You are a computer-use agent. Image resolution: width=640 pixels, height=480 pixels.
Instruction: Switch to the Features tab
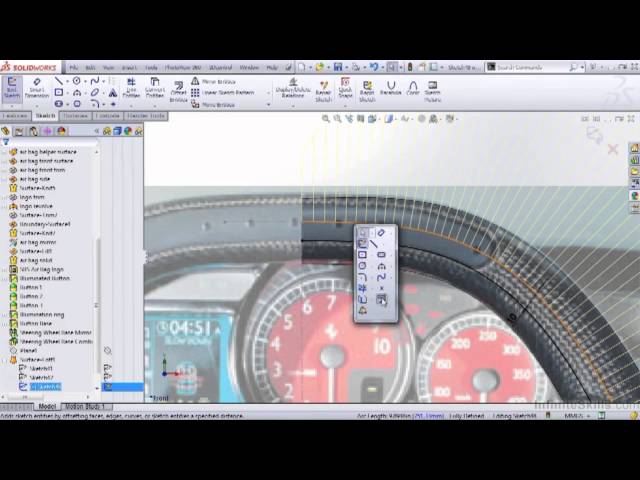coord(15,116)
